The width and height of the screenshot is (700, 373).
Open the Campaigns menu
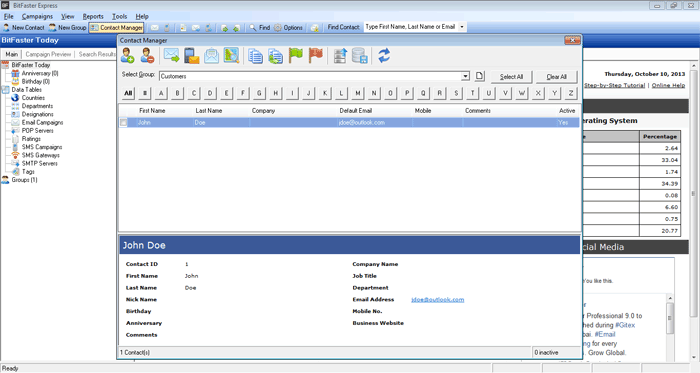(x=37, y=17)
